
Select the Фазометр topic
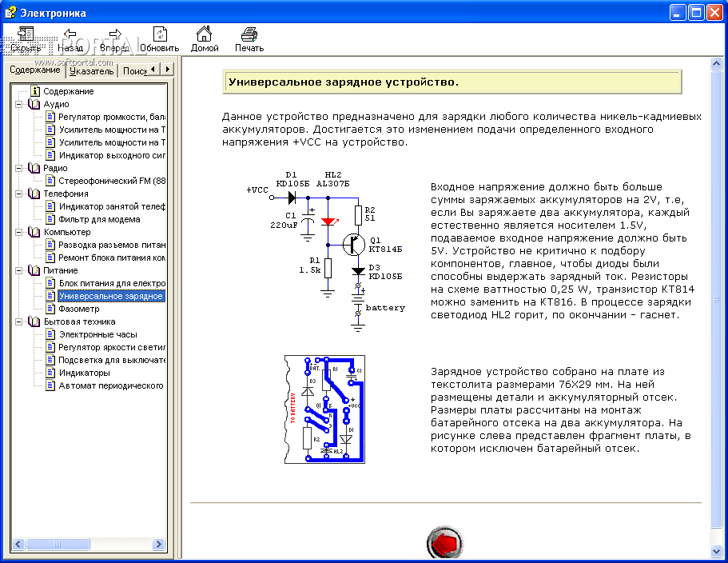pos(79,309)
